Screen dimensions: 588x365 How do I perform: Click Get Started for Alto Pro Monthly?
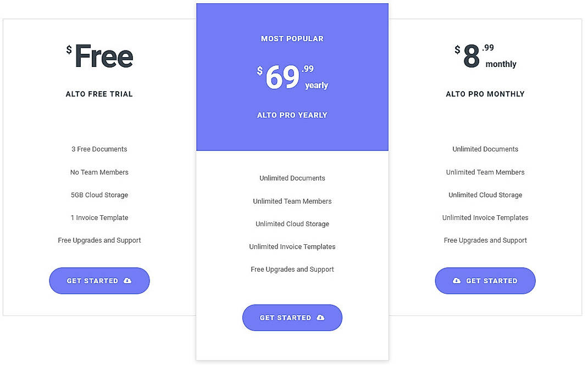485,280
